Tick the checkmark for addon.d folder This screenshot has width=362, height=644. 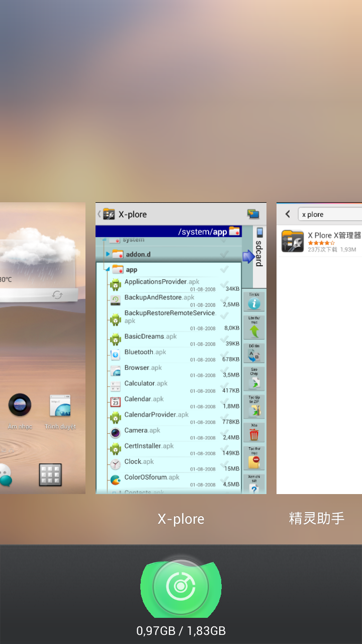coord(225,254)
